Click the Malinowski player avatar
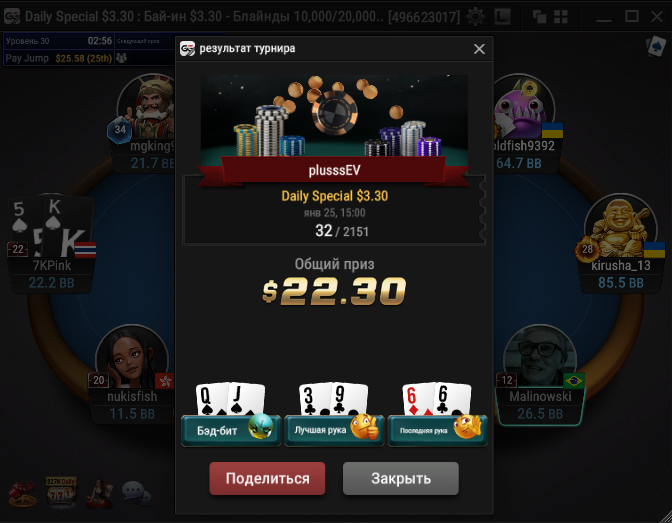Screen dimensions: 672x523 540,358
